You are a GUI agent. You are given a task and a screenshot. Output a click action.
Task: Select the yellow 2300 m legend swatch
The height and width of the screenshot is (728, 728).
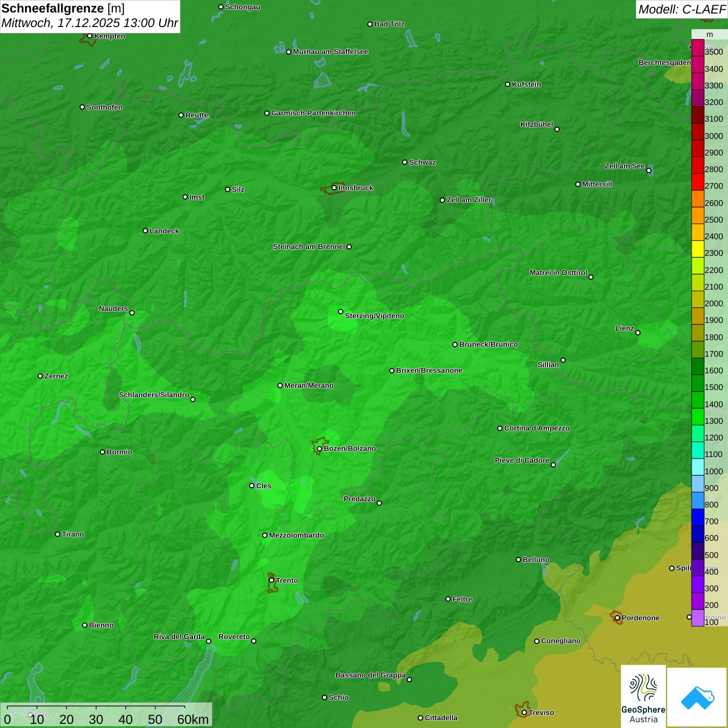(x=697, y=249)
